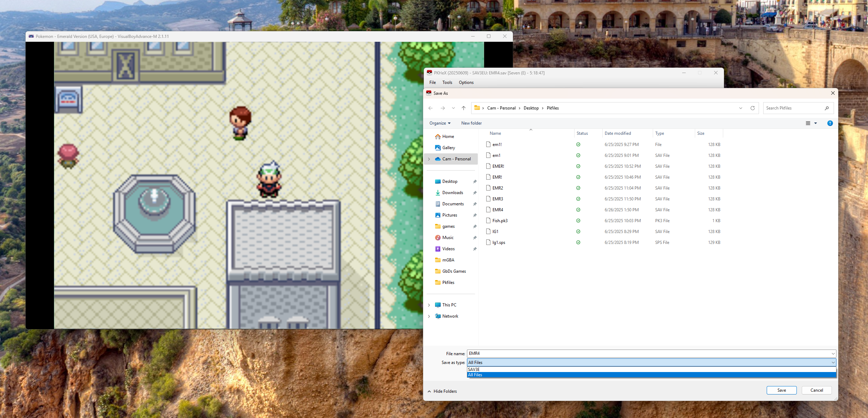Open the view options dropdown arrow
868x418 pixels.
(815, 123)
